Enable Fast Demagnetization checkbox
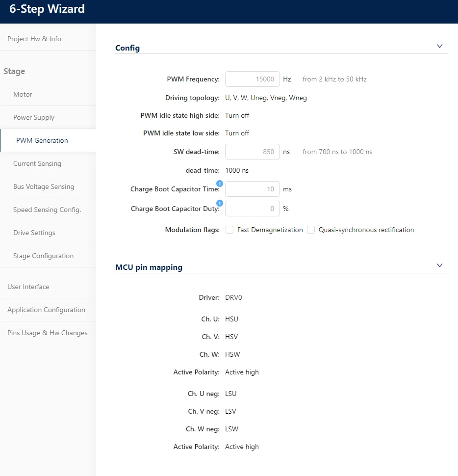 pos(229,230)
